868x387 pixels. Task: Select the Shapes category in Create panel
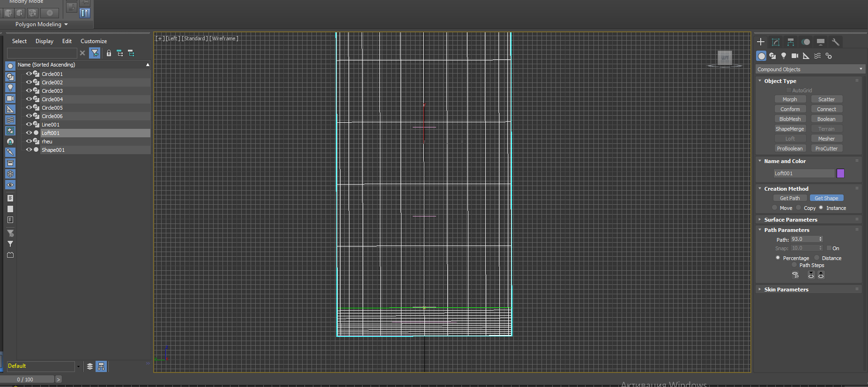pyautogui.click(x=772, y=56)
